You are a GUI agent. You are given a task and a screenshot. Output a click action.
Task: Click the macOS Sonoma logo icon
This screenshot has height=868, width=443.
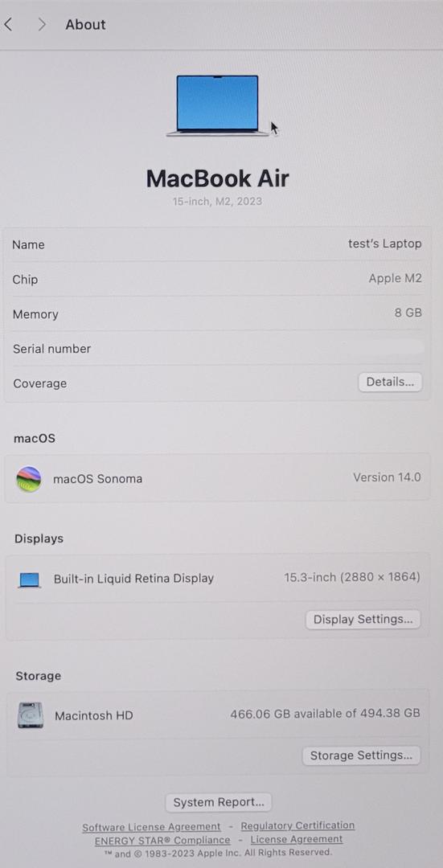(29, 479)
